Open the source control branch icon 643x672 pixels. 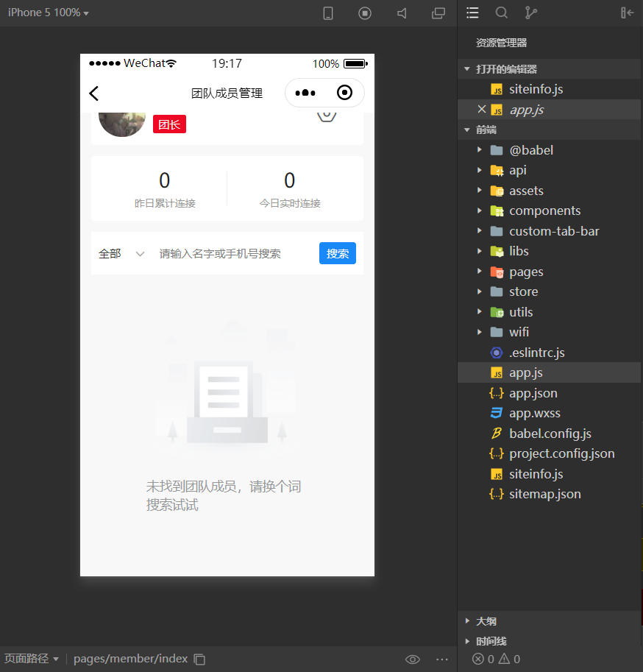(530, 13)
